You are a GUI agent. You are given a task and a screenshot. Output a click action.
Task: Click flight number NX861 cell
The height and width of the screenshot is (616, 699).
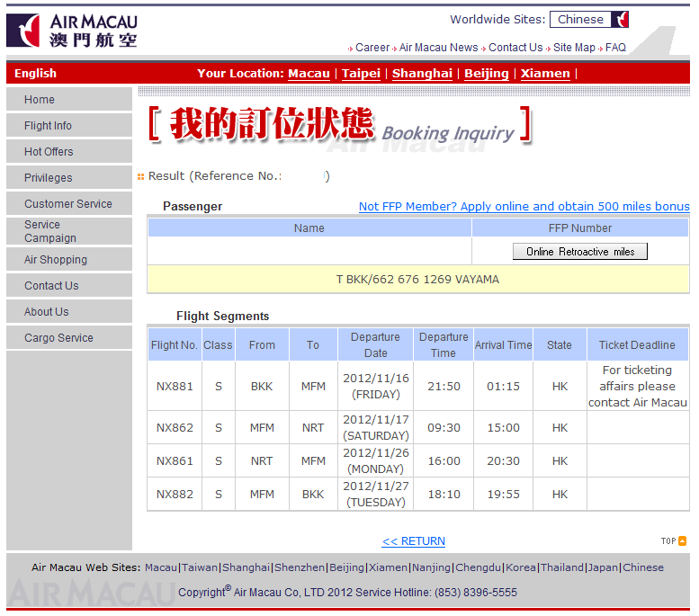(x=175, y=460)
